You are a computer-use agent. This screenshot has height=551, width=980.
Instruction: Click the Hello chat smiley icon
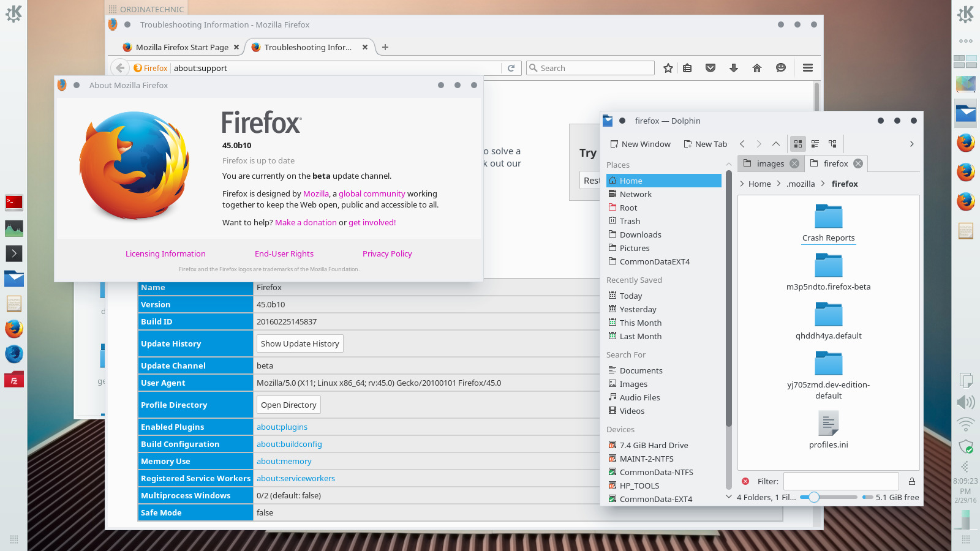click(781, 68)
